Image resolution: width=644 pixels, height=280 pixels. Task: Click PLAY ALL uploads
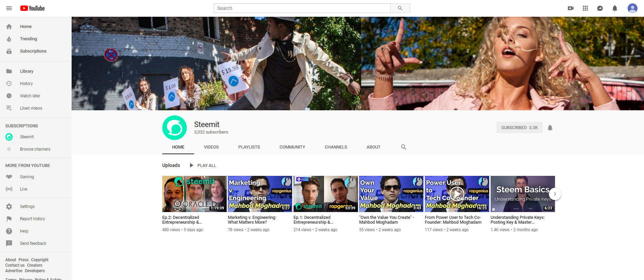(203, 166)
